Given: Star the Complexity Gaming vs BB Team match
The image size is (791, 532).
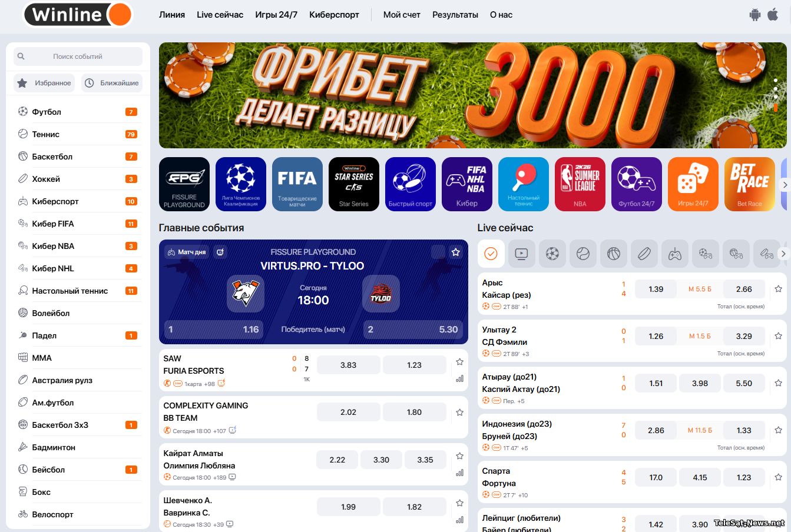Looking at the screenshot, I should [460, 413].
